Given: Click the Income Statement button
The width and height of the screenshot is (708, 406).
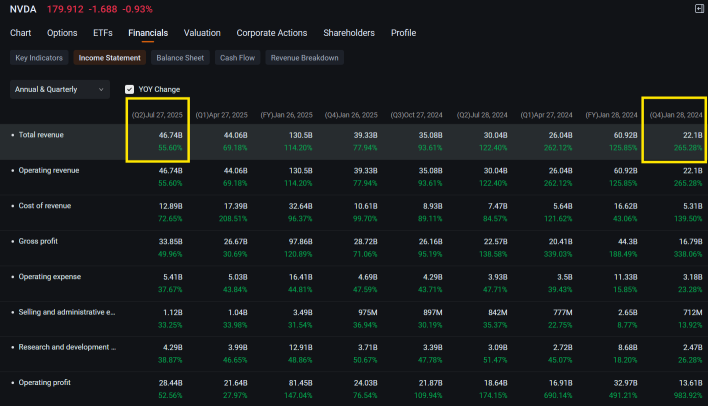Looking at the screenshot, I should tap(111, 58).
